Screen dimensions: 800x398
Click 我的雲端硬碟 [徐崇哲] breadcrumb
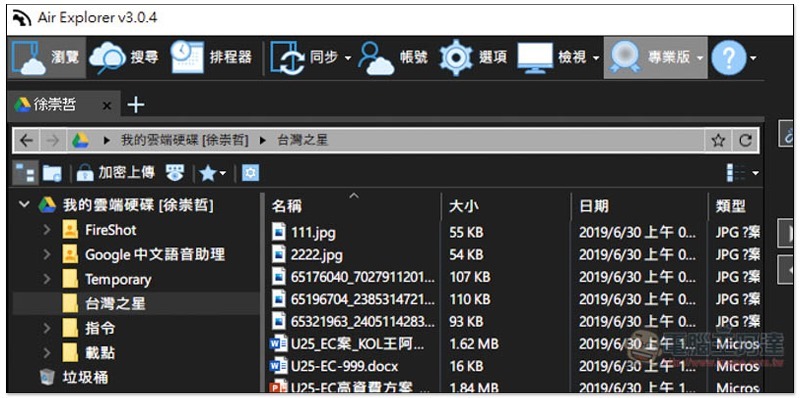[185, 140]
